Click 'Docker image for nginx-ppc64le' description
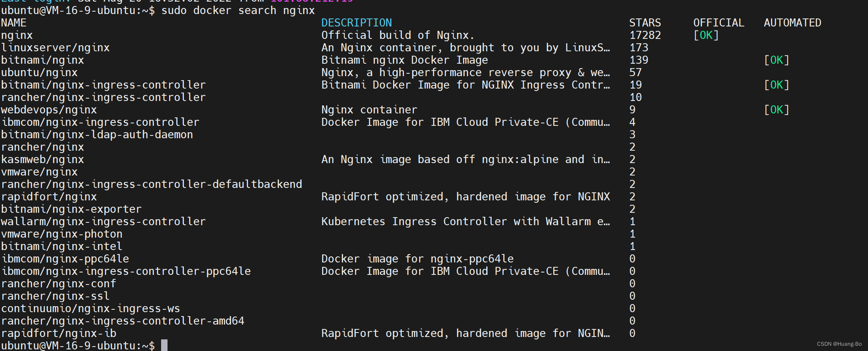 coord(418,259)
